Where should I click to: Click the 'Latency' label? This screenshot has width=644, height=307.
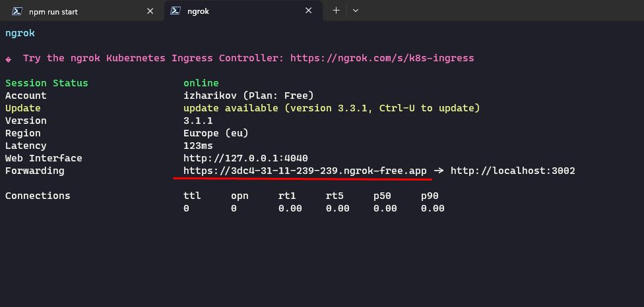[x=26, y=146]
